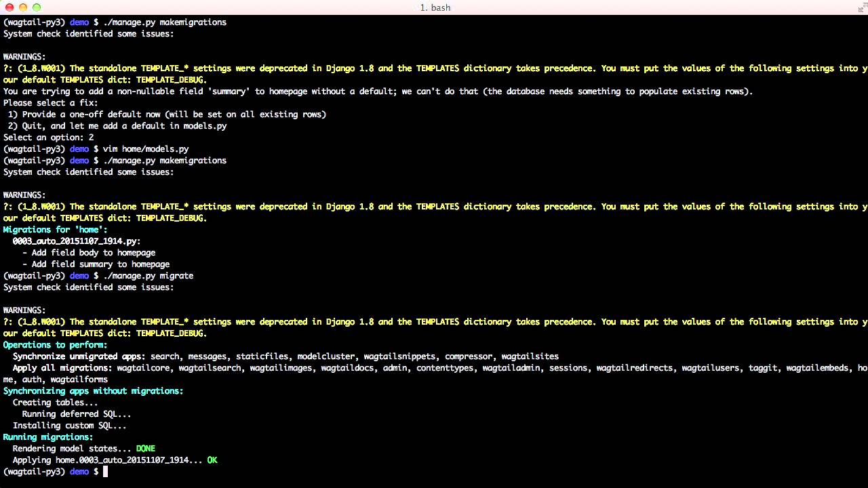Click option '2) Quit, and let me add a default'
This screenshot has width=868, height=488.
117,126
